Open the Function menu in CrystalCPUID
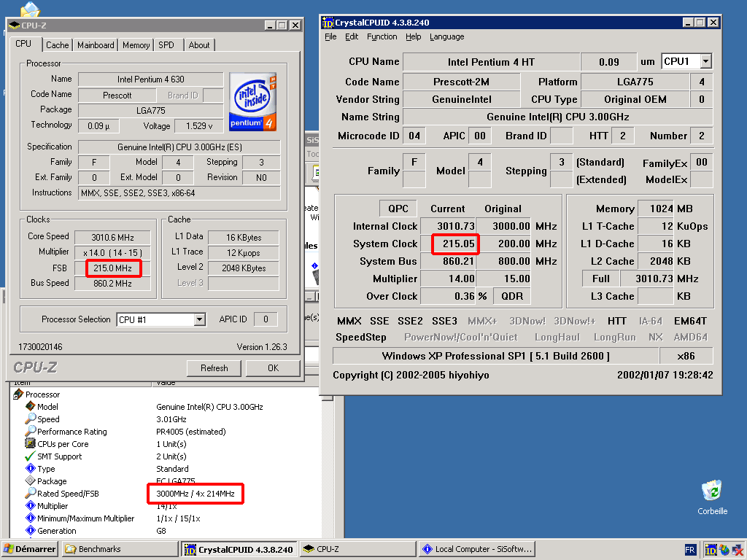 [382, 36]
